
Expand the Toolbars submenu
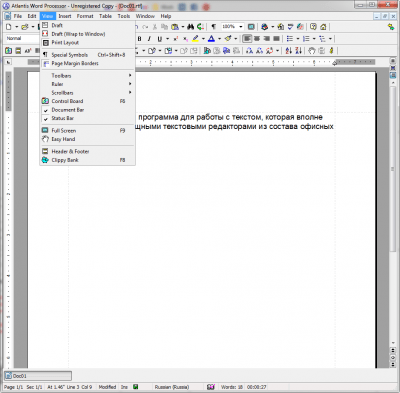coord(88,76)
